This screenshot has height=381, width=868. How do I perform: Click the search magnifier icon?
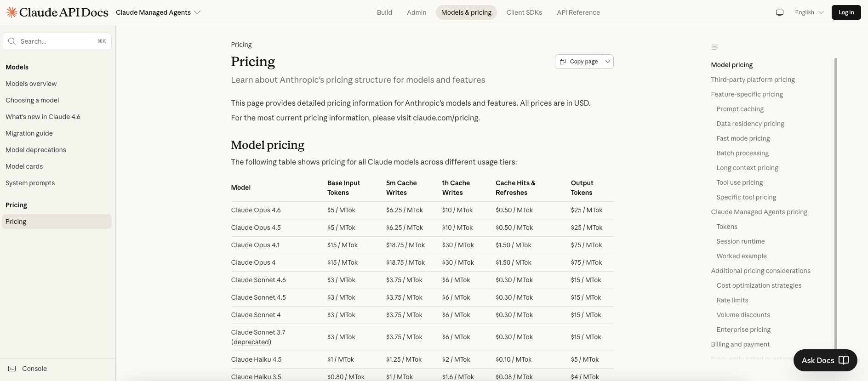tap(12, 41)
